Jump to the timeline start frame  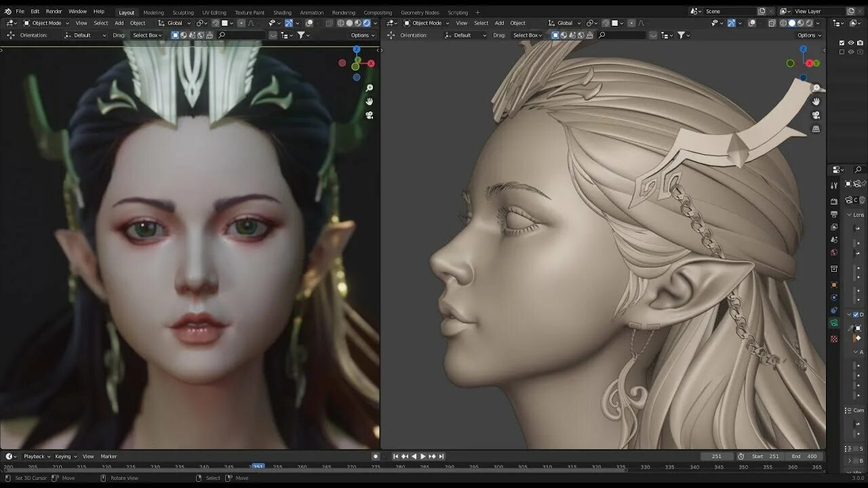(396, 457)
